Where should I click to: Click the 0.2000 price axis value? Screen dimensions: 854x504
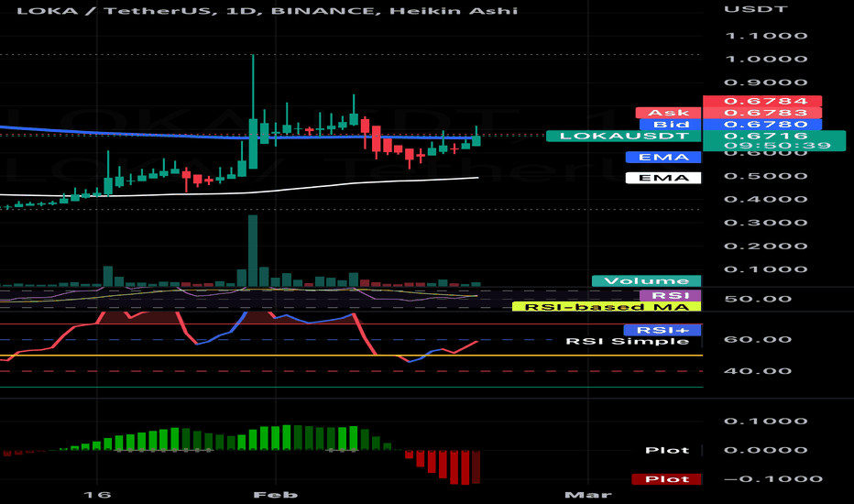pyautogui.click(x=766, y=247)
